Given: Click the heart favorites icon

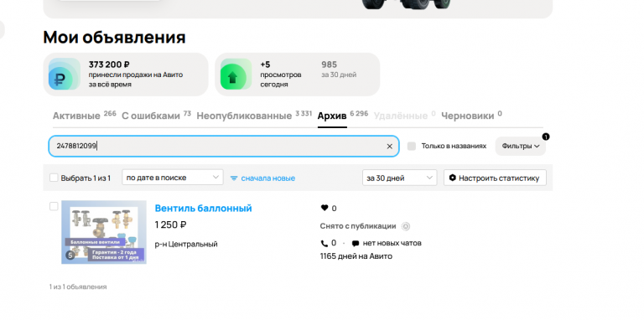Looking at the screenshot, I should tap(325, 208).
